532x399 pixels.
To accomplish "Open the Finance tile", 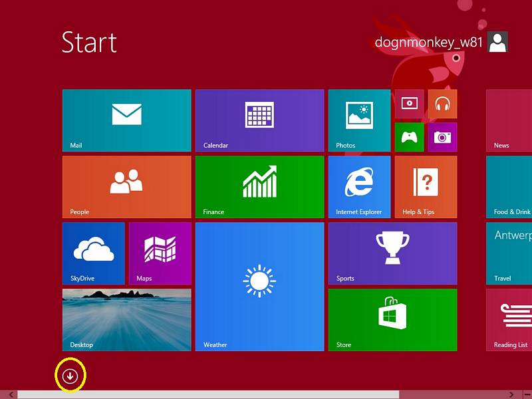I will point(259,187).
